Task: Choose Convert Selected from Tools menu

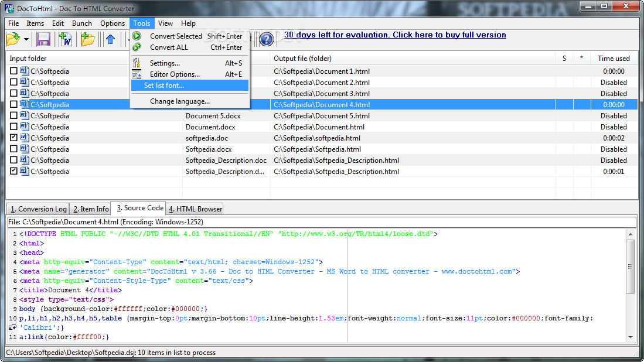Action: tap(190, 36)
